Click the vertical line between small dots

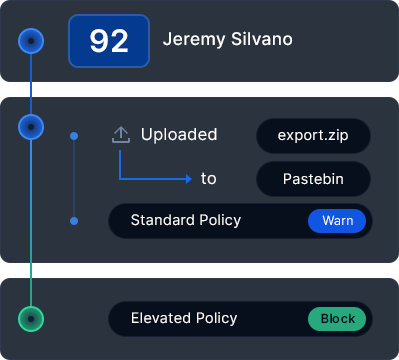tap(74, 179)
